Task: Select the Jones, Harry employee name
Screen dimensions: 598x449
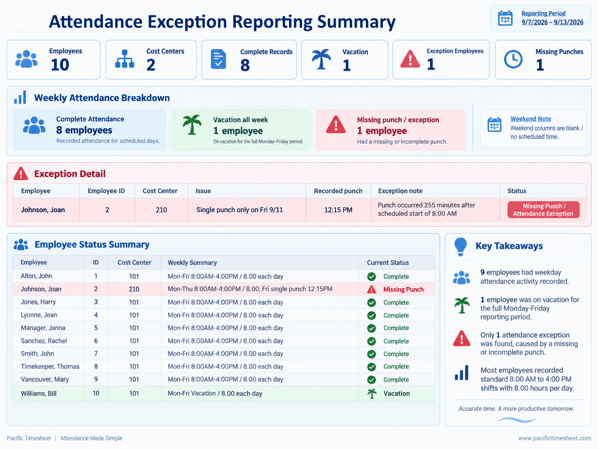Action: point(38,302)
